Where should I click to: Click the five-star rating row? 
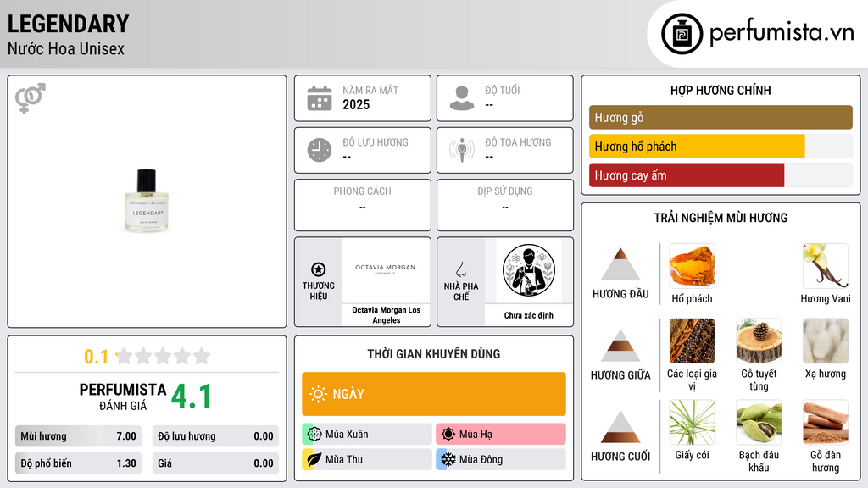coord(163,356)
